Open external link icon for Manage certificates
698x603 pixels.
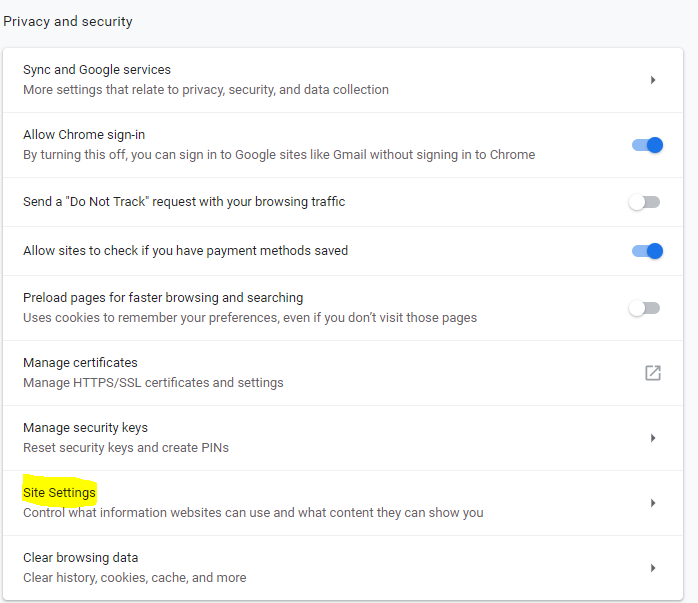point(652,373)
